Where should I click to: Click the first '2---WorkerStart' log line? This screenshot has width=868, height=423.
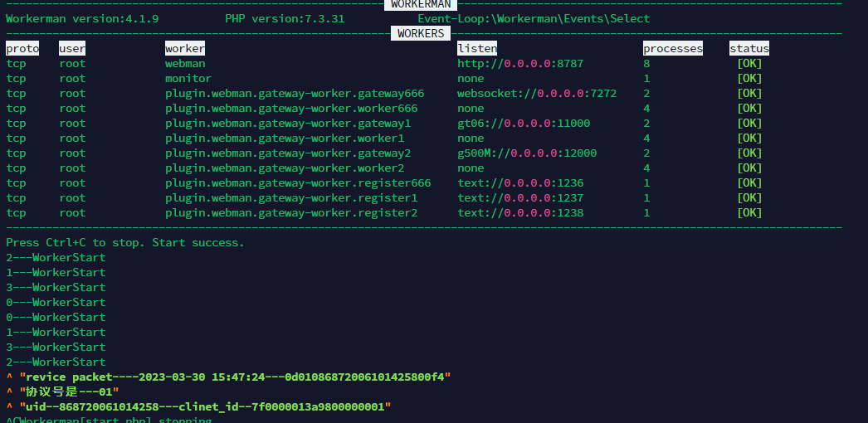56,258
